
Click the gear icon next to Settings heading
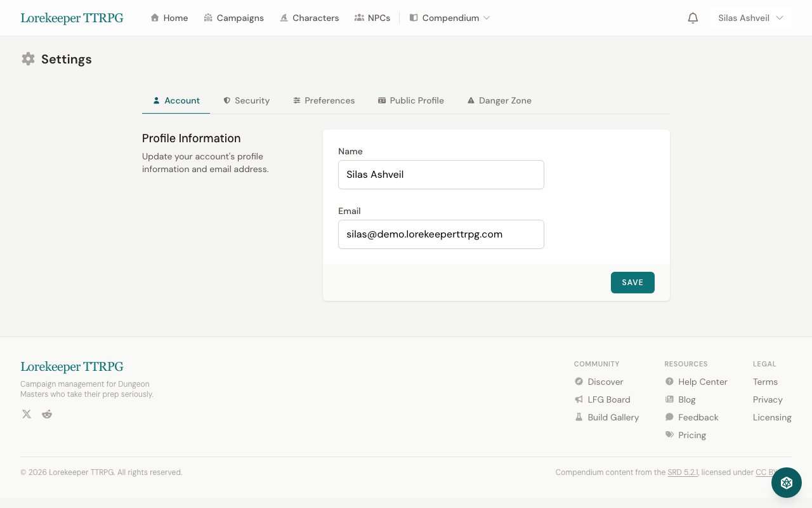click(x=28, y=58)
